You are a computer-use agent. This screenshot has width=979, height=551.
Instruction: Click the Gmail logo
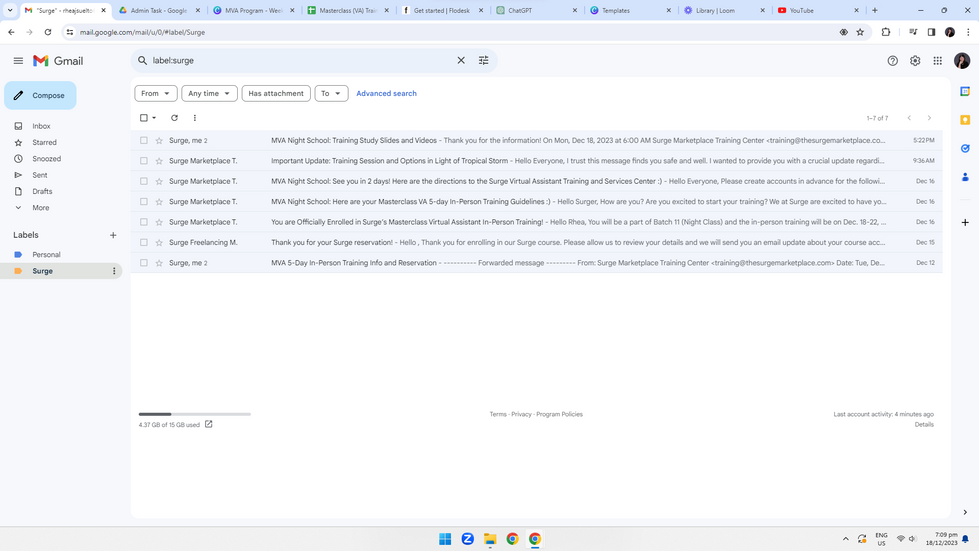(x=58, y=61)
